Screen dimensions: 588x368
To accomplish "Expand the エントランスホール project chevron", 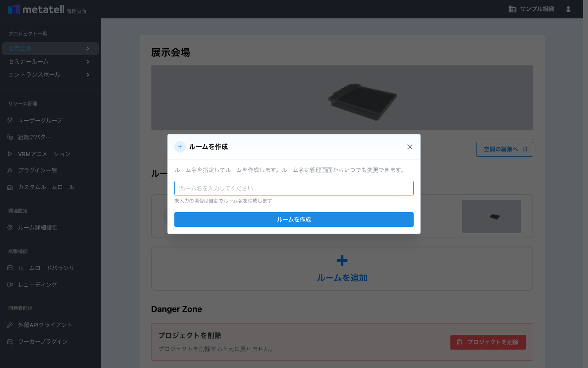I will coord(88,75).
